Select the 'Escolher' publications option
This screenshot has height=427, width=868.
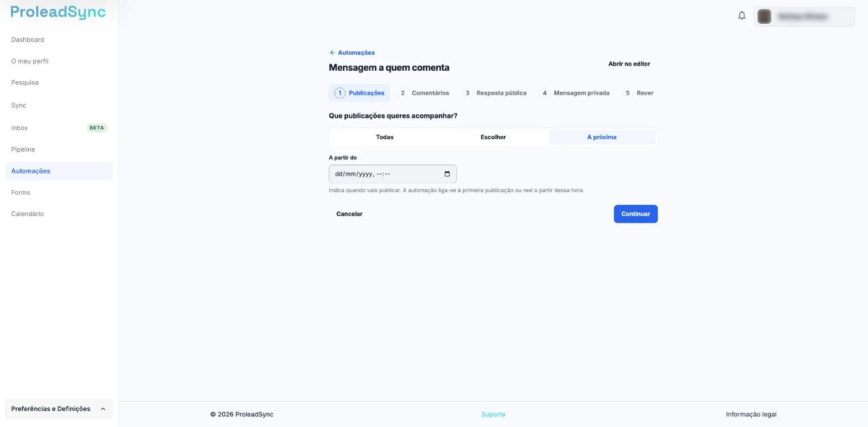pos(493,137)
